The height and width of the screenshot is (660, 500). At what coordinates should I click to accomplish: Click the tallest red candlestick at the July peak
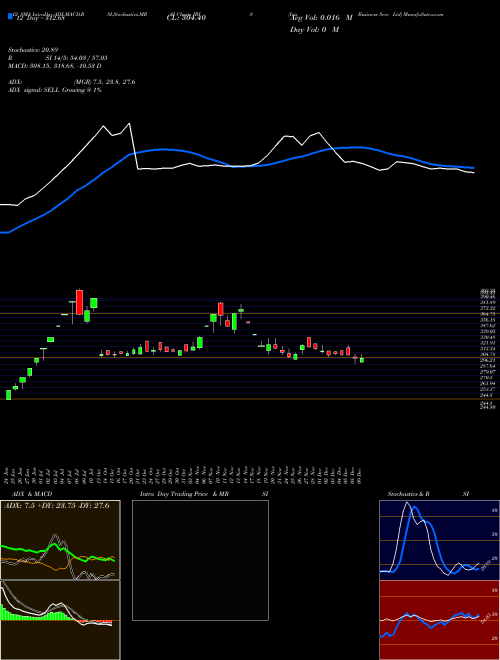click(79, 302)
